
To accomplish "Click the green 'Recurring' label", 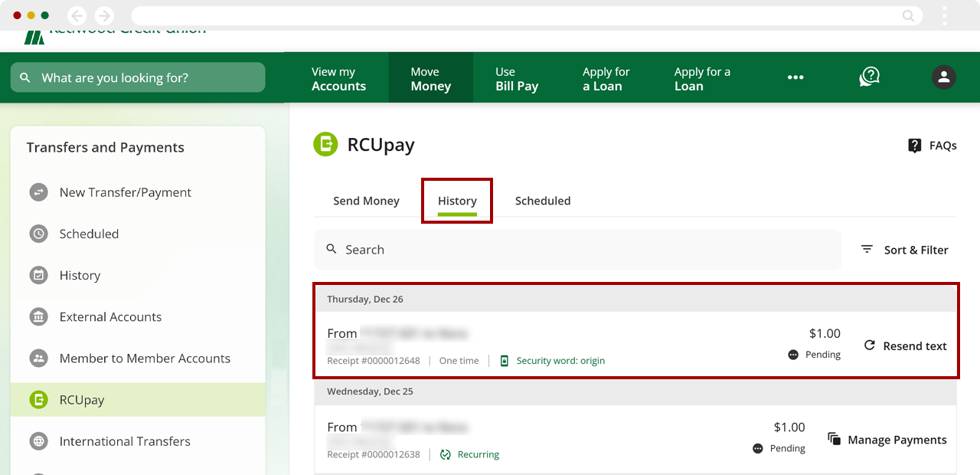I will pyautogui.click(x=478, y=454).
